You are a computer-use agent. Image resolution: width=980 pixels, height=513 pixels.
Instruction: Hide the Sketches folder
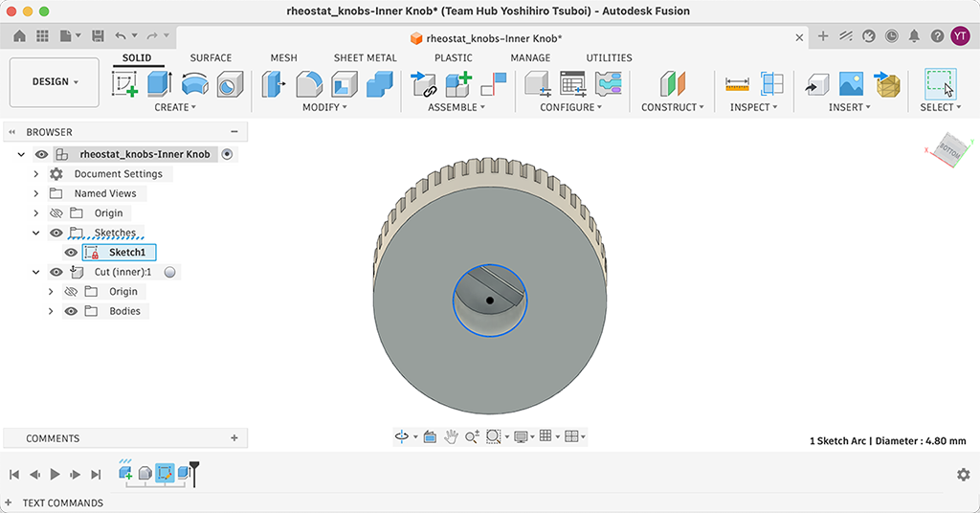click(56, 234)
